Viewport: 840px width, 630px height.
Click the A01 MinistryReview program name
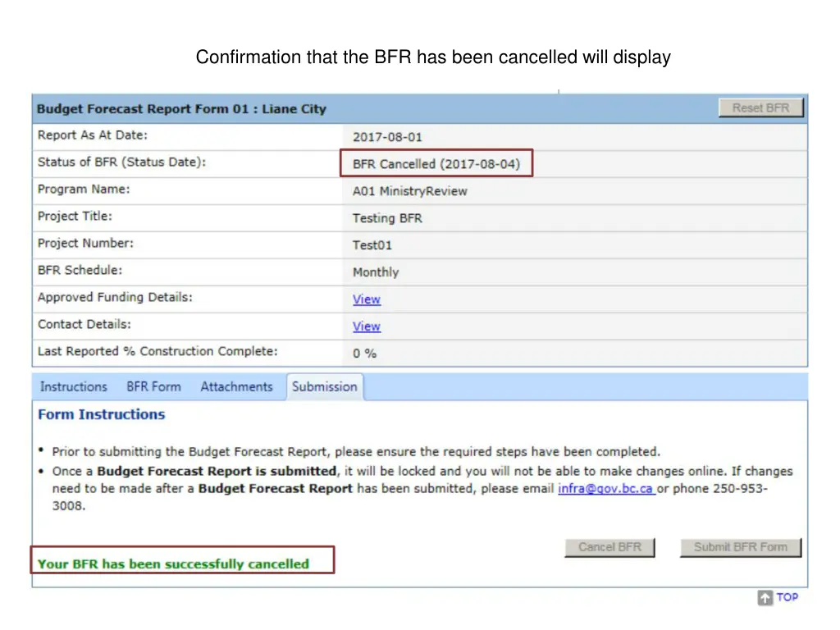point(409,191)
